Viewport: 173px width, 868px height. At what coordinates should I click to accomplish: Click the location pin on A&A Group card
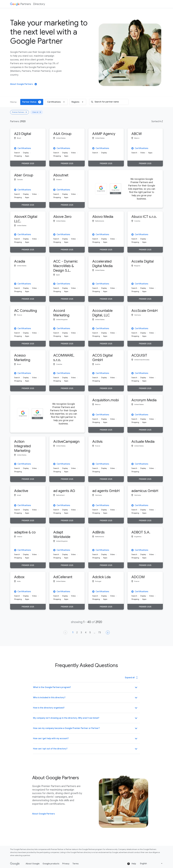pyautogui.click(x=54, y=138)
